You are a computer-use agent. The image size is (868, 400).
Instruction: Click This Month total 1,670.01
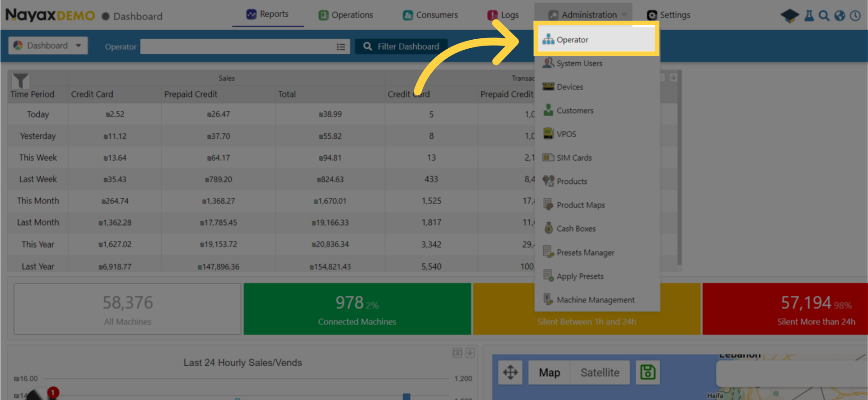pyautogui.click(x=330, y=201)
